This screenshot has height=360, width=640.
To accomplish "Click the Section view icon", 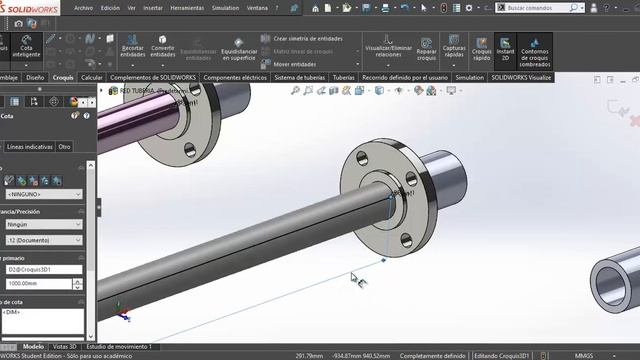I will pyautogui.click(x=333, y=91).
